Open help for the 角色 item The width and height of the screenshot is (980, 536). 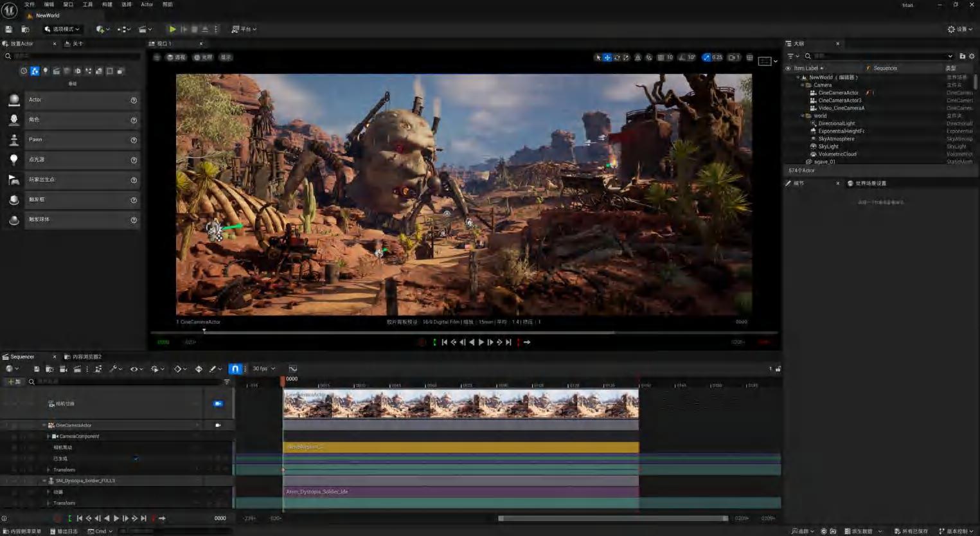click(x=134, y=120)
